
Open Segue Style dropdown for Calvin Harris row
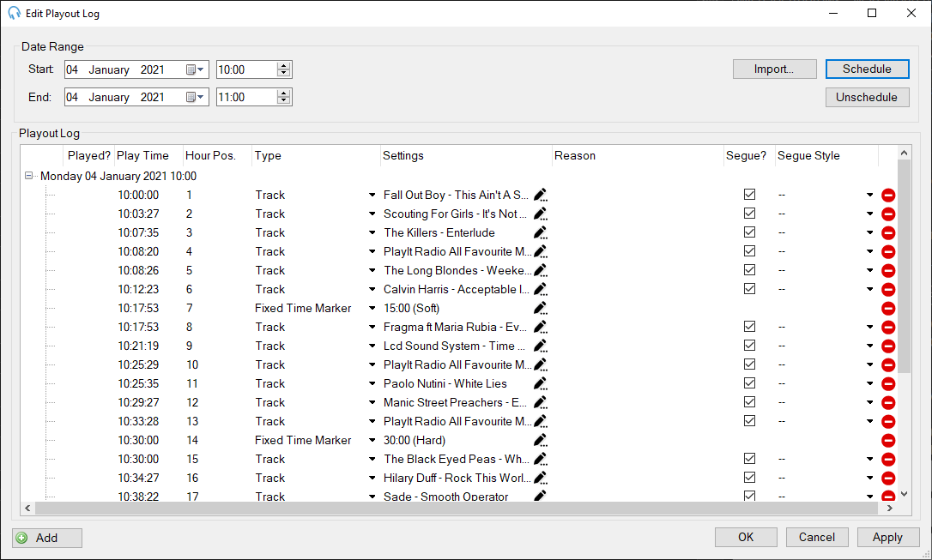869,289
